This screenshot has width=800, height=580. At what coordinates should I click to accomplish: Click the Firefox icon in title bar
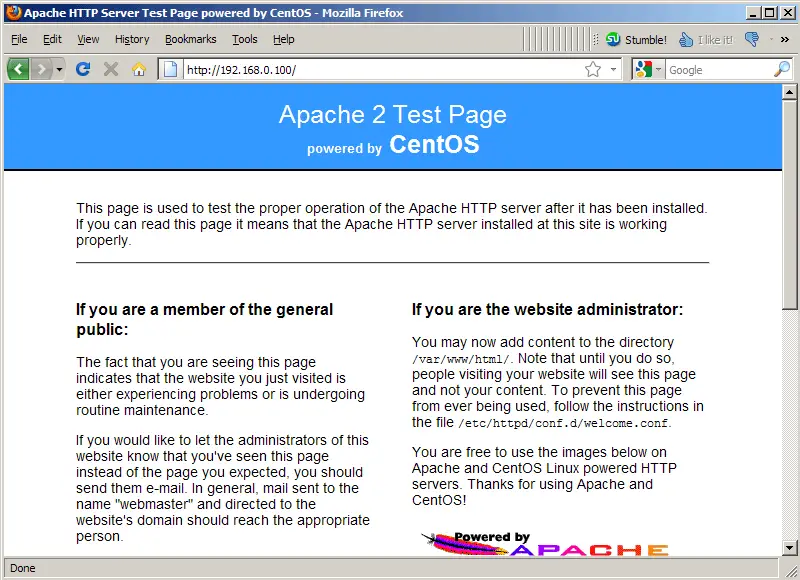click(x=13, y=12)
